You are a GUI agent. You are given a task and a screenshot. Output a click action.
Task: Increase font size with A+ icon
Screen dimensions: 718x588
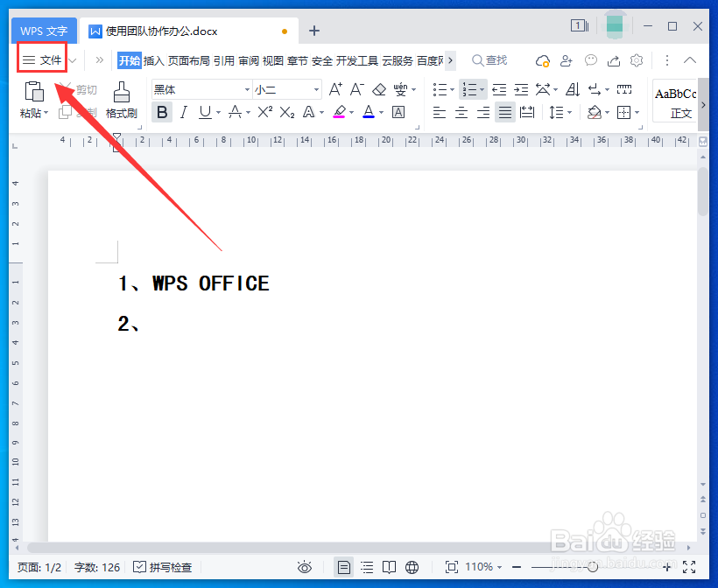(335, 89)
